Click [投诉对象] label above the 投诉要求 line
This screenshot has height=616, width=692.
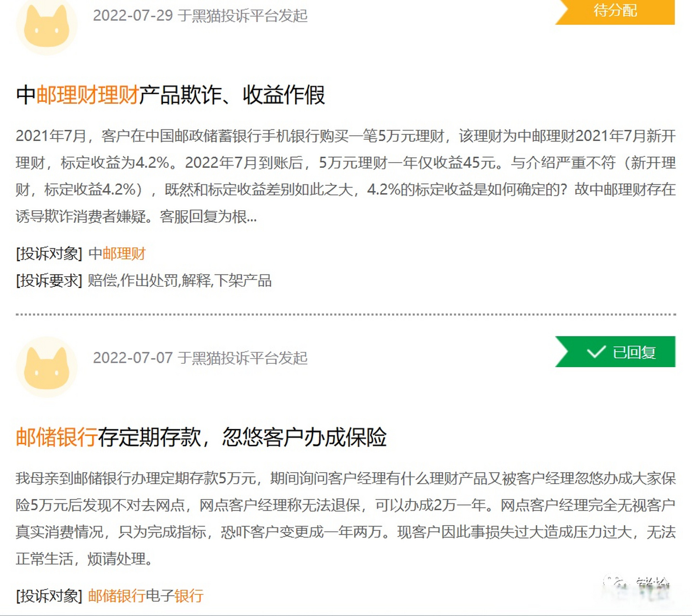pos(49,254)
